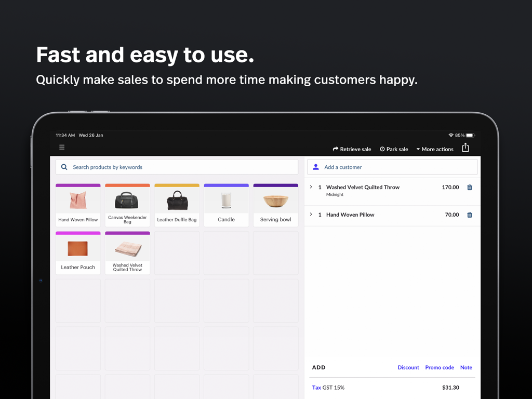Click the search magnifier icon
The width and height of the screenshot is (532, 399).
(x=64, y=167)
